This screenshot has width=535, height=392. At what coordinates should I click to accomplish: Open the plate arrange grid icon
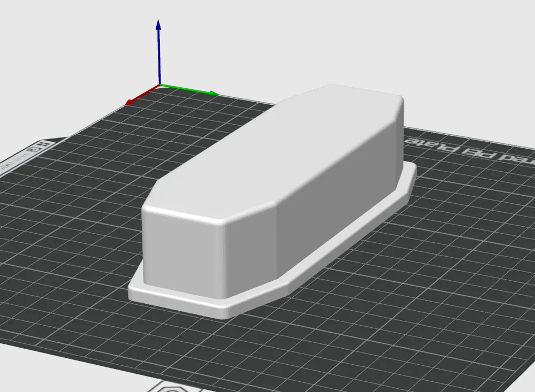click(44, 144)
